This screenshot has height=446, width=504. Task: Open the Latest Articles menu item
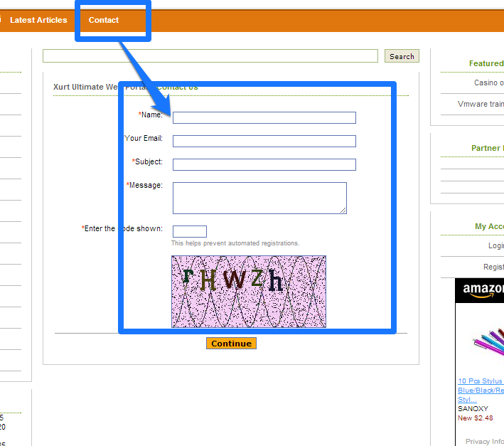pos(38,20)
